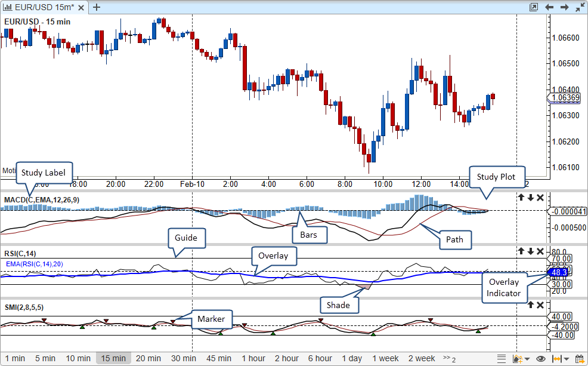Close the SMI study panel

540,305
